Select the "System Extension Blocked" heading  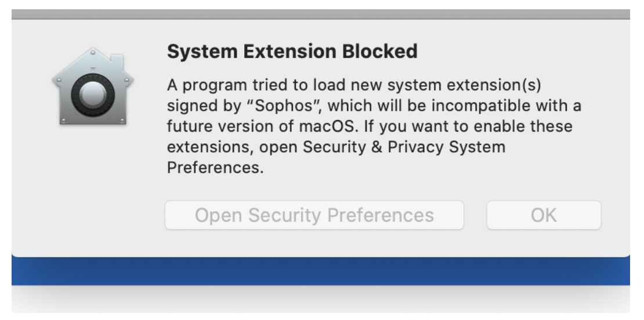292,52
